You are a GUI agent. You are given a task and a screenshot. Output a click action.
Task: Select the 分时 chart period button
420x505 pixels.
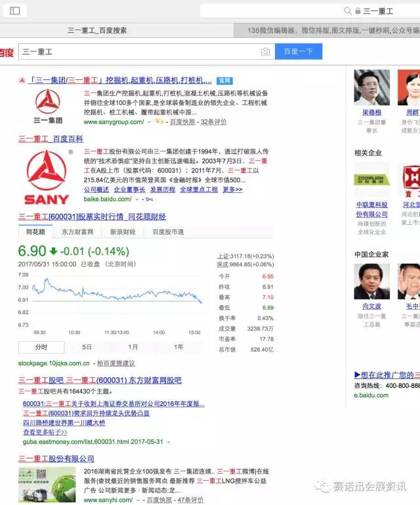click(x=41, y=347)
